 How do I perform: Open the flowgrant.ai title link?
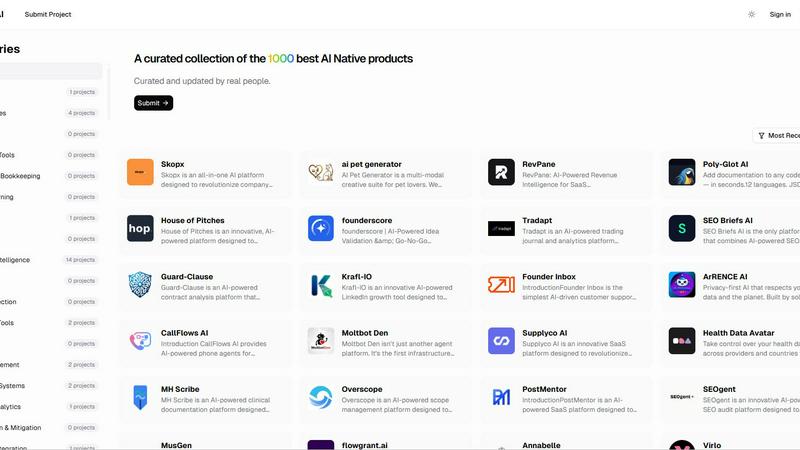[x=364, y=445]
